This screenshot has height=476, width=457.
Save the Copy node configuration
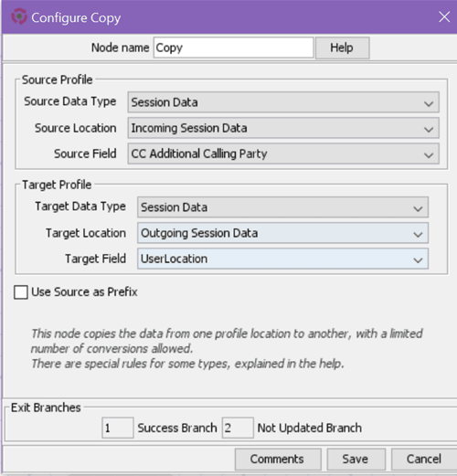[x=356, y=459]
